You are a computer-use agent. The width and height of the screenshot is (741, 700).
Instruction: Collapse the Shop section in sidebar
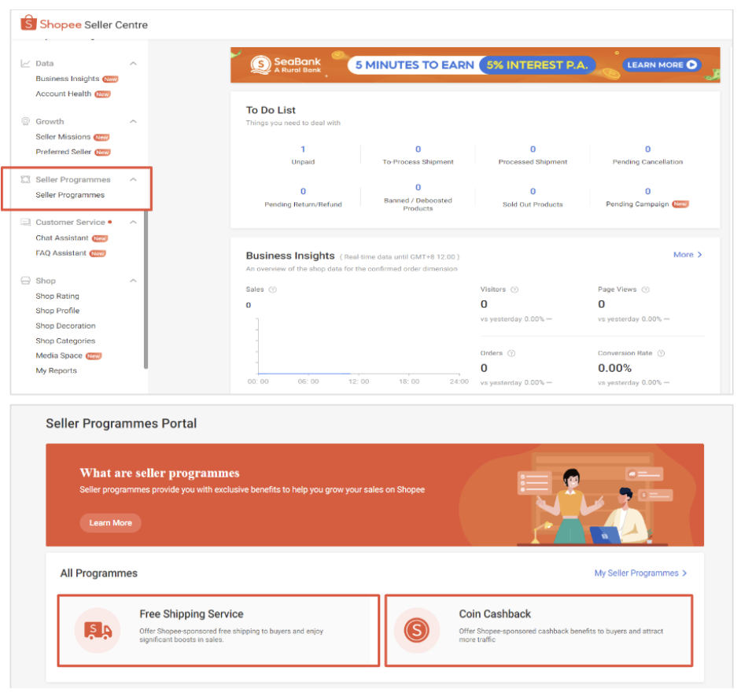click(133, 280)
